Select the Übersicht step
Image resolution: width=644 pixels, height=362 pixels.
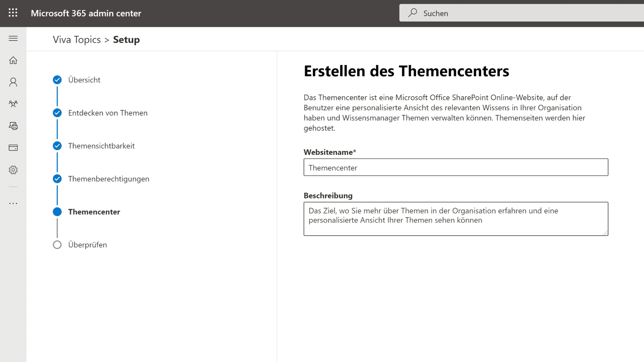click(84, 80)
